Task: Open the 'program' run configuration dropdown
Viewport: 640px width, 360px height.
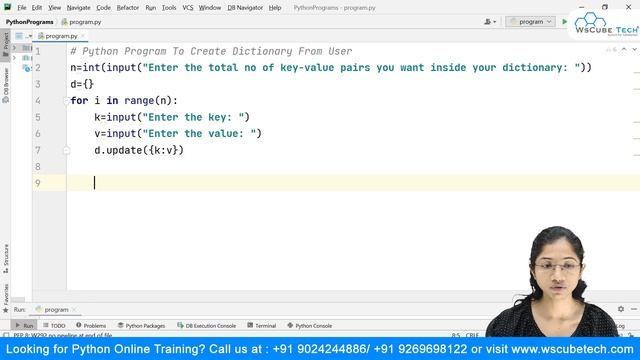Action: (530, 22)
